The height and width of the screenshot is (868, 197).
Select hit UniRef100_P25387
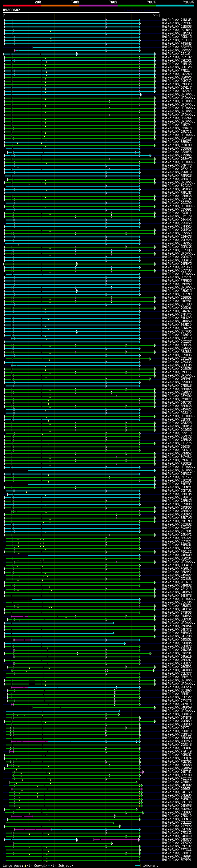(176, 23)
